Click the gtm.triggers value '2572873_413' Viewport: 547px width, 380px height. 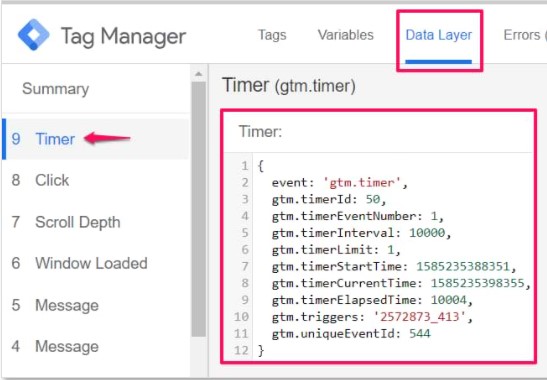tap(419, 316)
